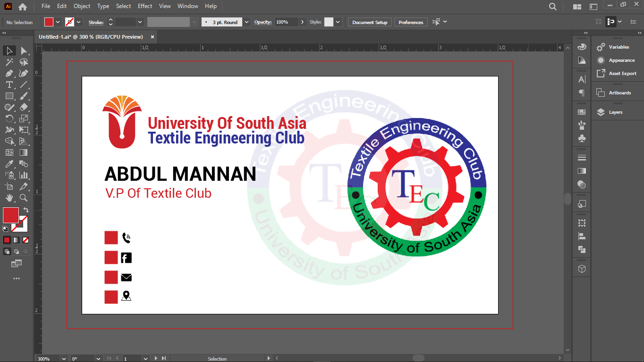
Task: Open the artboard navigation dropdown
Action: point(145,359)
